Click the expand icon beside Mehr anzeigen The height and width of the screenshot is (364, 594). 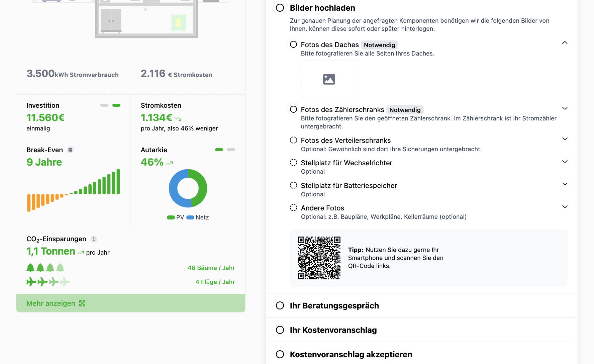click(82, 303)
